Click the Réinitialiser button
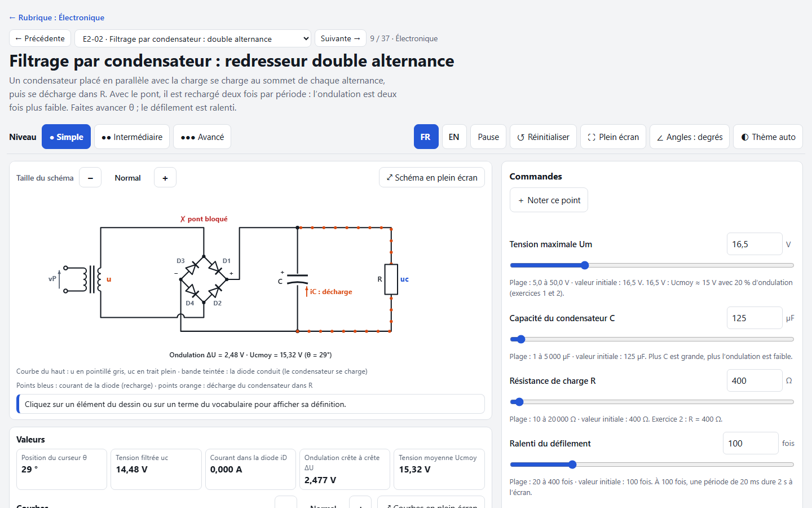The width and height of the screenshot is (812, 508). coord(543,137)
